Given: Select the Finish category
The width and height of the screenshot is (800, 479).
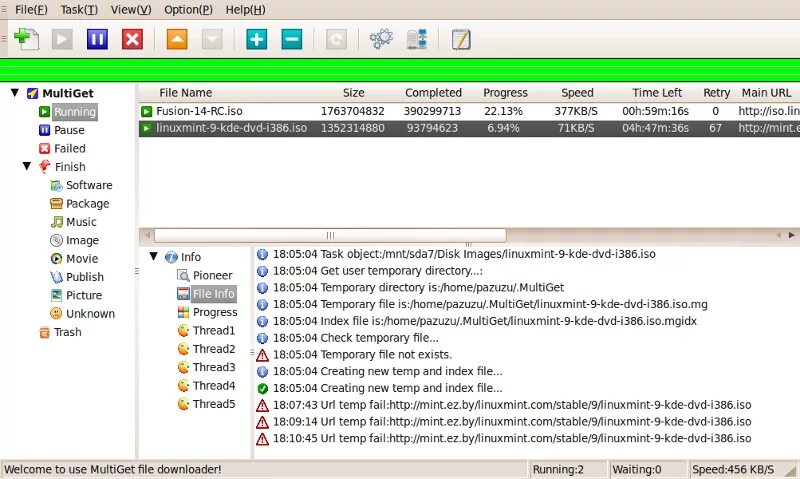Looking at the screenshot, I should coord(70,167).
